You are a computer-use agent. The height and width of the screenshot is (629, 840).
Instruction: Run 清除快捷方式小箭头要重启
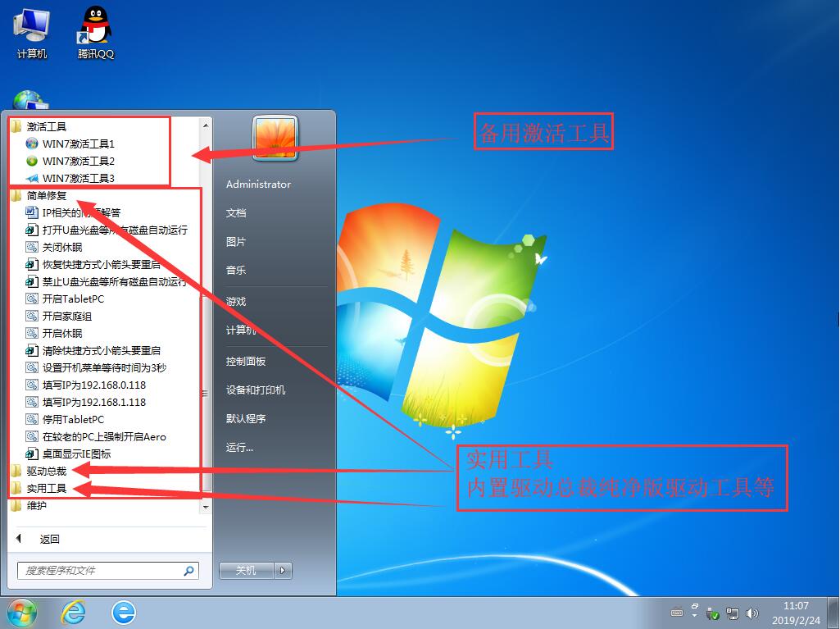(x=93, y=350)
